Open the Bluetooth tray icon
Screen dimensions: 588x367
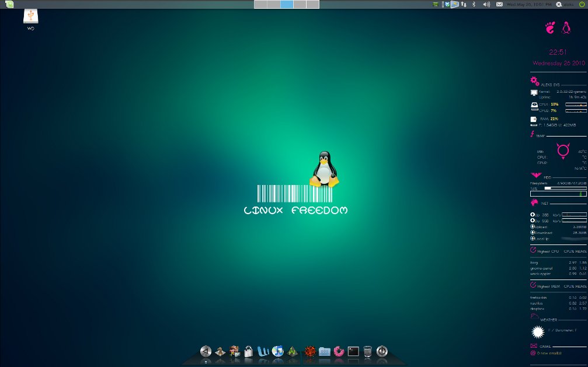tap(474, 5)
